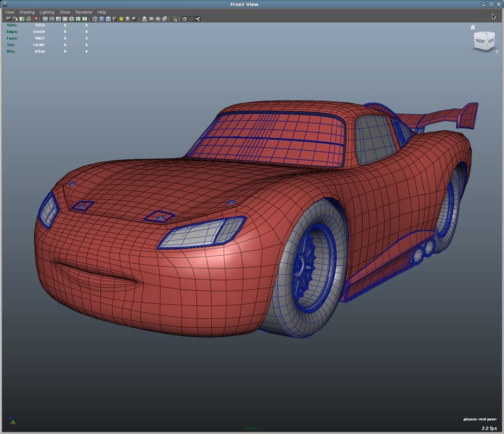
Task: Toggle the safe title T icon
Action: pyautogui.click(x=85, y=19)
